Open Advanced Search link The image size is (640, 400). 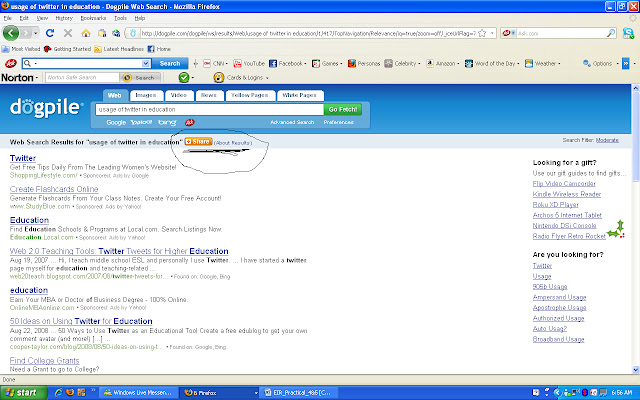(x=292, y=122)
